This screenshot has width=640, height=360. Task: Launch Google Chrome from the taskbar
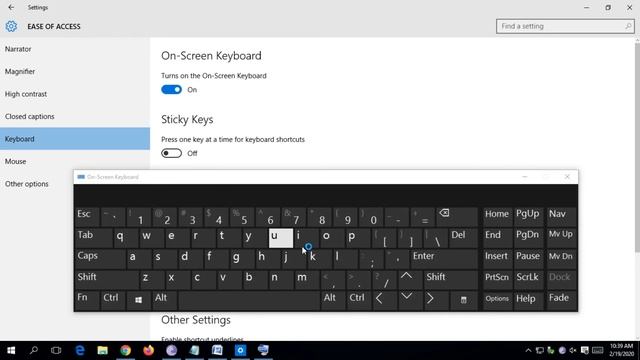point(125,350)
